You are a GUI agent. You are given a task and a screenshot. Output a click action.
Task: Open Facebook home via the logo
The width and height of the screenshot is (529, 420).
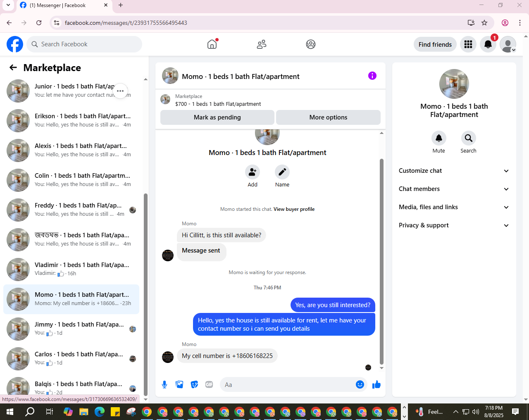(15, 44)
